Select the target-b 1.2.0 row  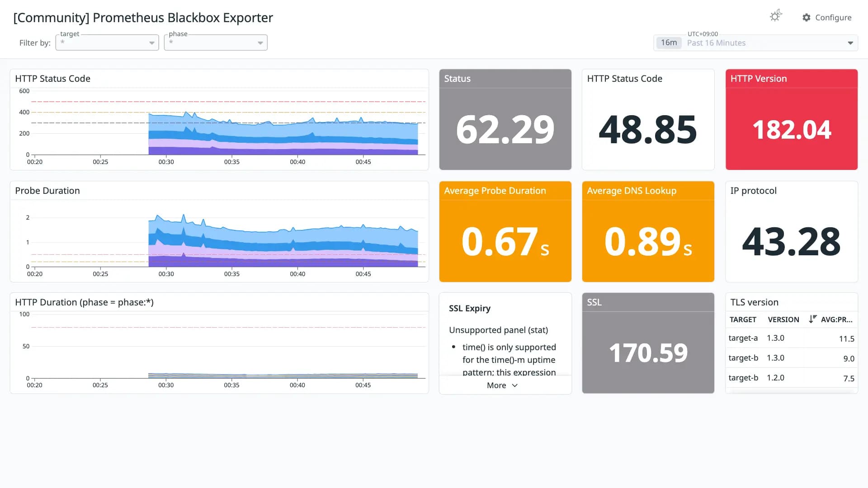pyautogui.click(x=791, y=378)
